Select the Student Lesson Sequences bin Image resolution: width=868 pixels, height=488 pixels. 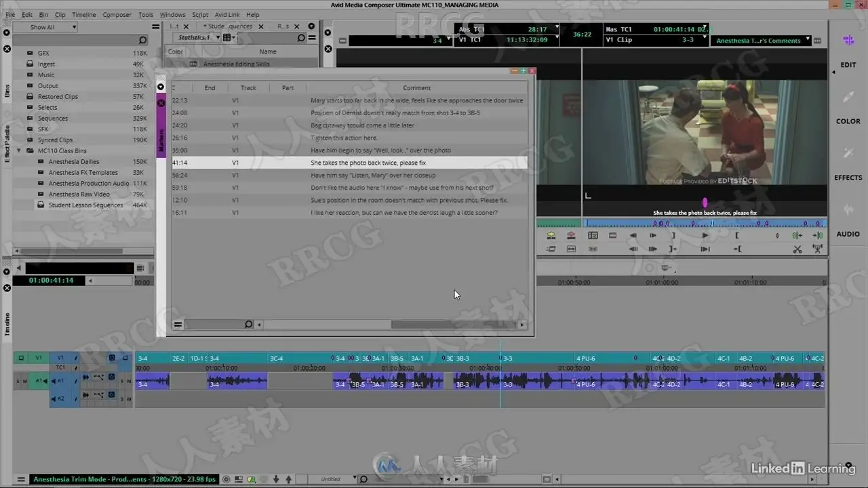click(x=85, y=205)
